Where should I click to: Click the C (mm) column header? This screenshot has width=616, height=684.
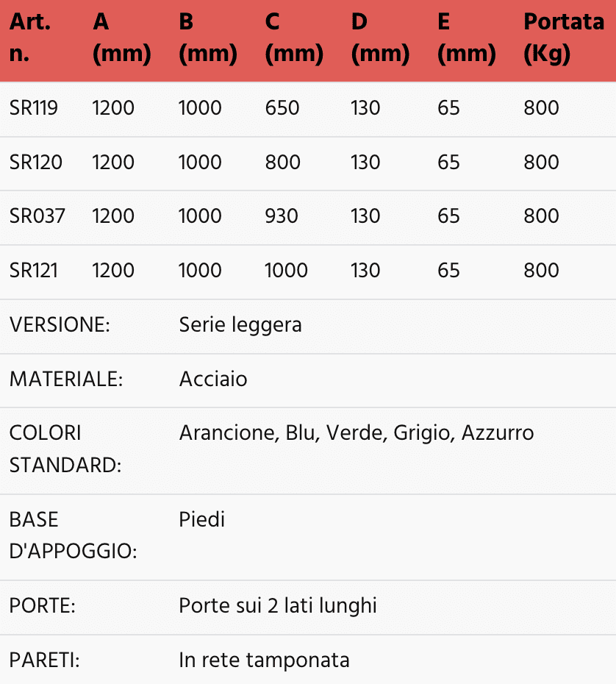coord(294,38)
